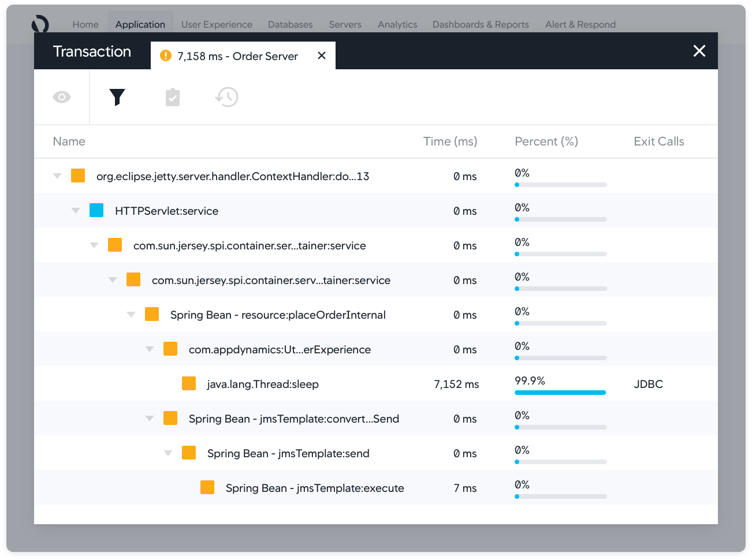Click the orange warning icon in tab

(166, 55)
